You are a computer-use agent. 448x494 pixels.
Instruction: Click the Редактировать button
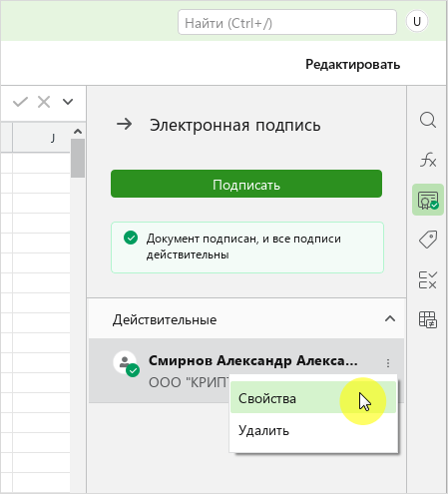click(352, 64)
